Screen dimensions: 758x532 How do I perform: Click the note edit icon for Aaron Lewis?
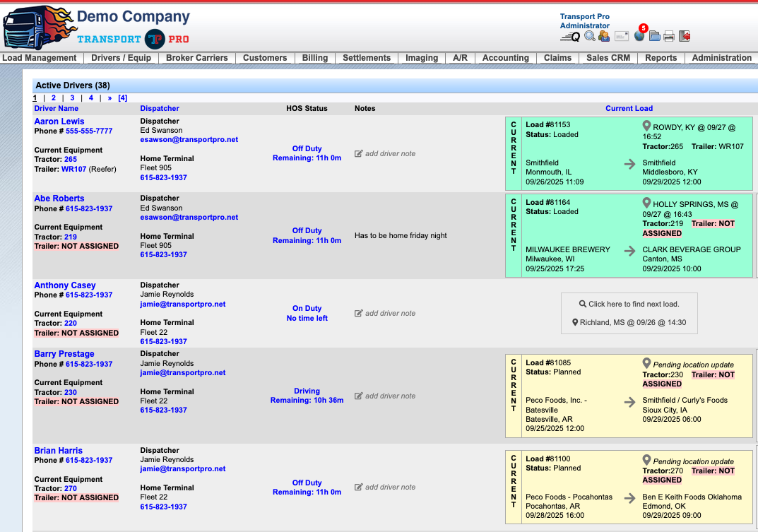point(359,153)
